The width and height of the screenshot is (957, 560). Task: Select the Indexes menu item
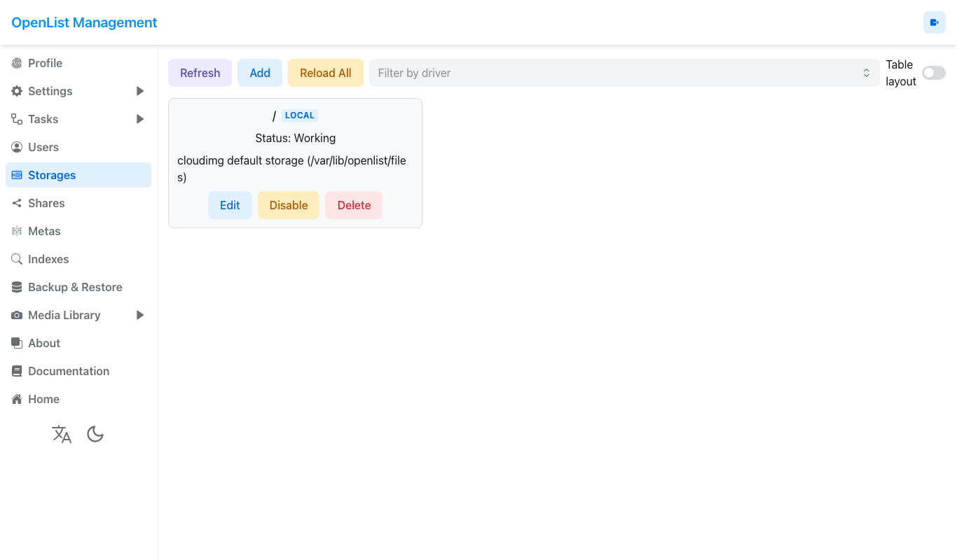[x=78, y=259]
